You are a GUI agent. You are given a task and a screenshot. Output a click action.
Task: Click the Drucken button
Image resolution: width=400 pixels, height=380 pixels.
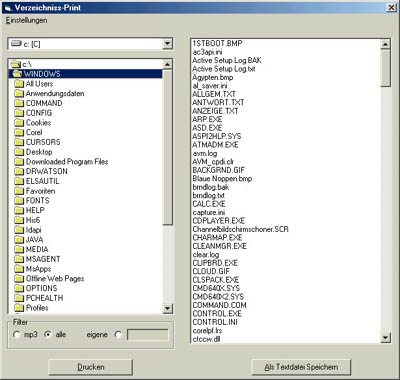coord(91,367)
